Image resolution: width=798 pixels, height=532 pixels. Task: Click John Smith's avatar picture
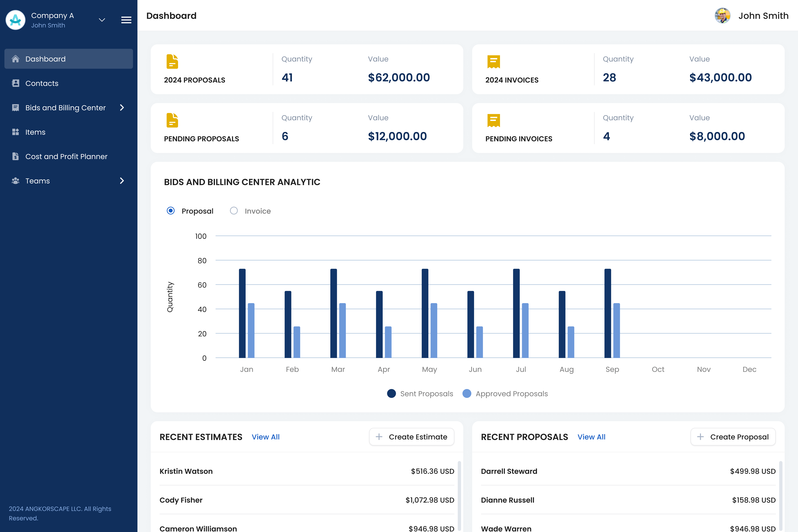(722, 16)
